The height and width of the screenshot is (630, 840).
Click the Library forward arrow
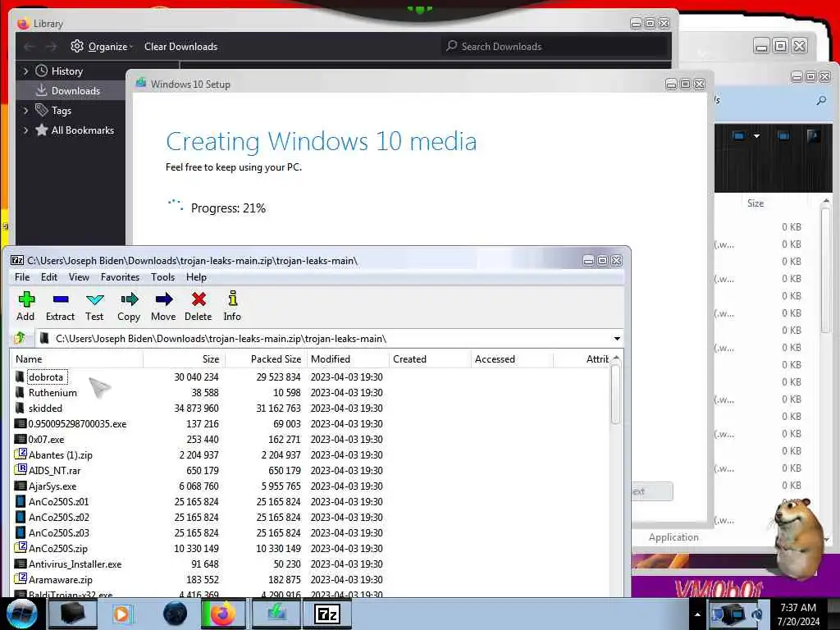(x=51, y=47)
